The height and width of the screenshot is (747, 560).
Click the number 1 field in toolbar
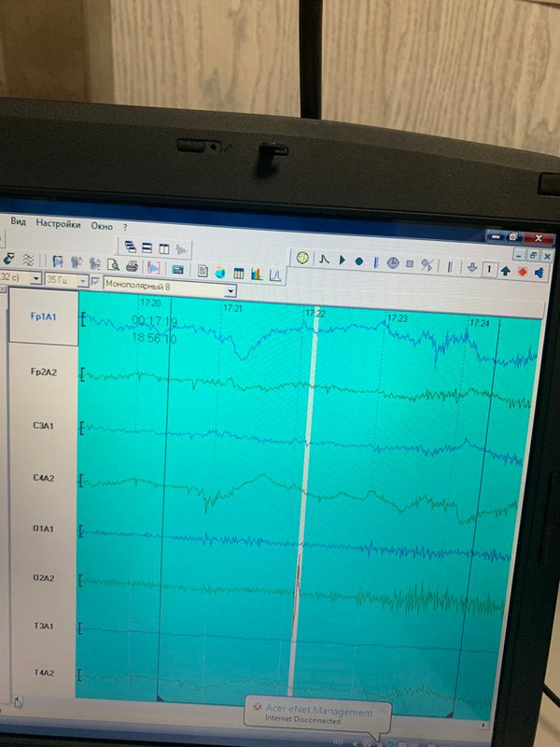tap(489, 269)
